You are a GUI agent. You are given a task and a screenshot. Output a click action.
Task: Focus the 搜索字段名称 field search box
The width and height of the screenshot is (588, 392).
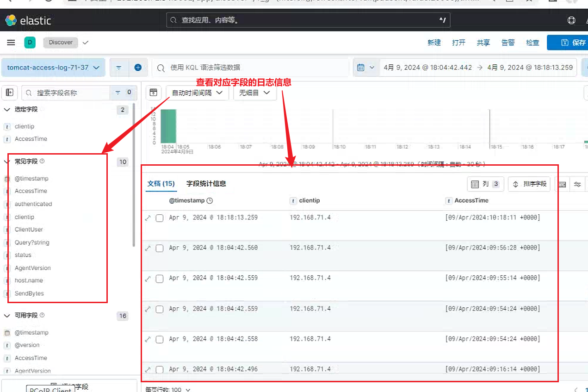[66, 93]
